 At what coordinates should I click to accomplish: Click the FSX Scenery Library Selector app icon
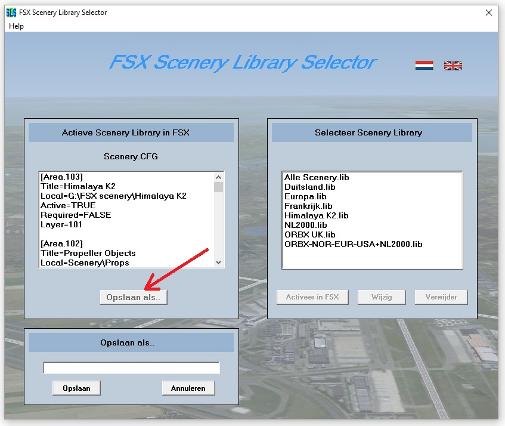point(11,13)
